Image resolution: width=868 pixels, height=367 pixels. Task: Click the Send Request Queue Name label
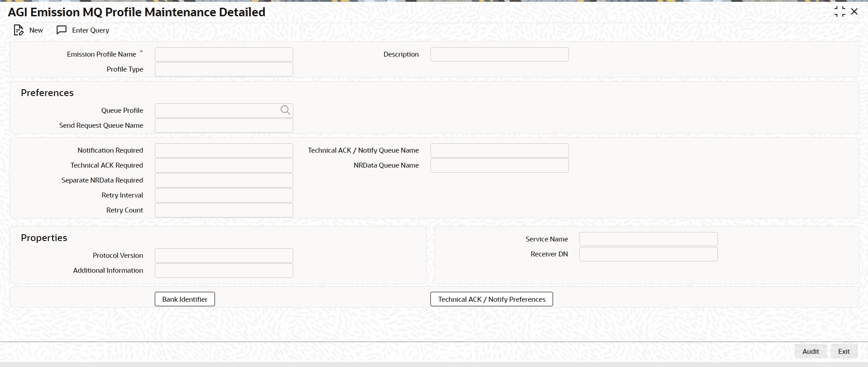pos(101,126)
